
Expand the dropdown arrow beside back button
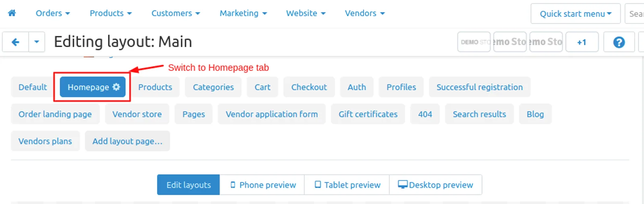[37, 42]
